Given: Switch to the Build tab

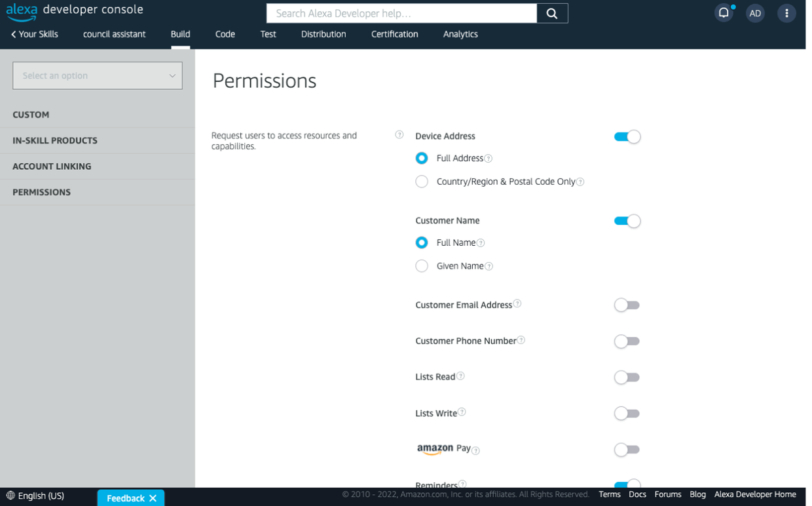Looking at the screenshot, I should pyautogui.click(x=180, y=34).
